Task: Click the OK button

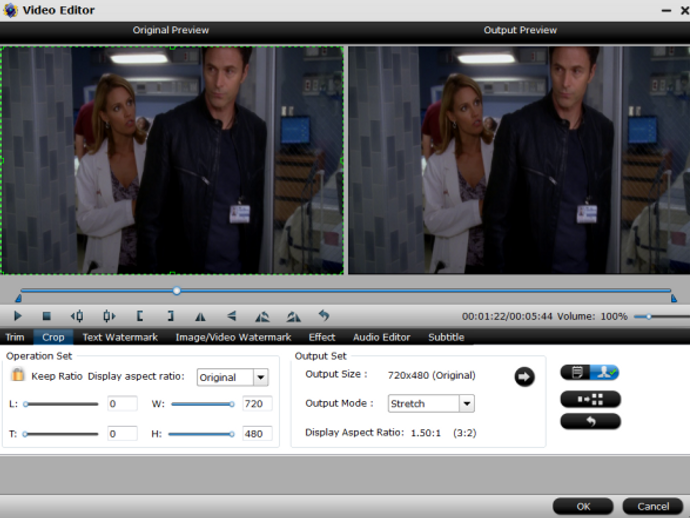Action: click(x=583, y=507)
